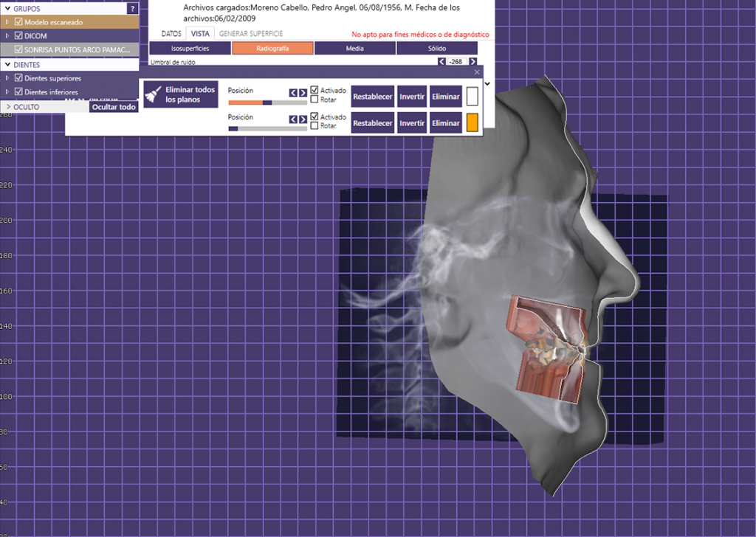Viewport: 756px width, 537px height.
Task: Click Ocultar todo to hide everything
Action: click(x=114, y=107)
